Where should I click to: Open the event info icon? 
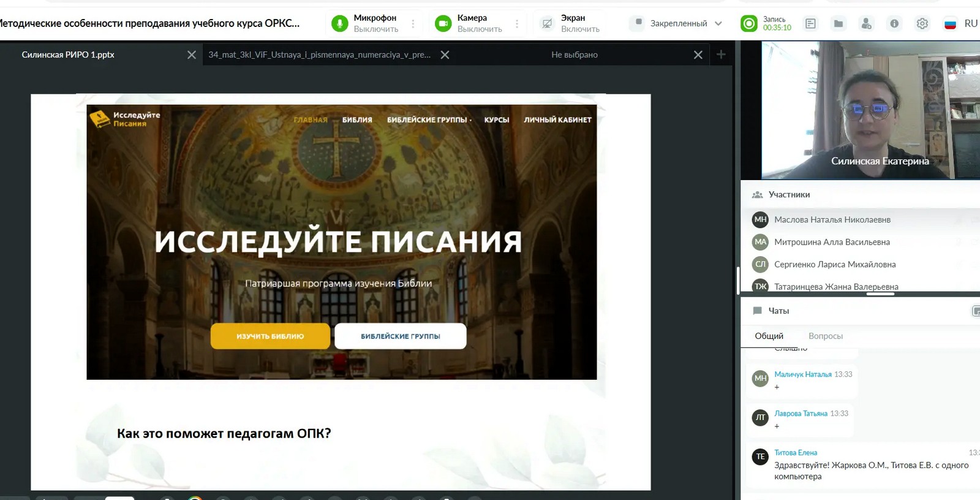894,23
